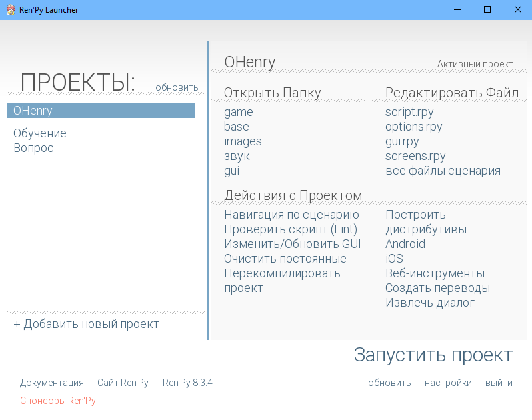Edit gui.rpy file
The width and height of the screenshot is (532, 420).
pyautogui.click(x=402, y=141)
